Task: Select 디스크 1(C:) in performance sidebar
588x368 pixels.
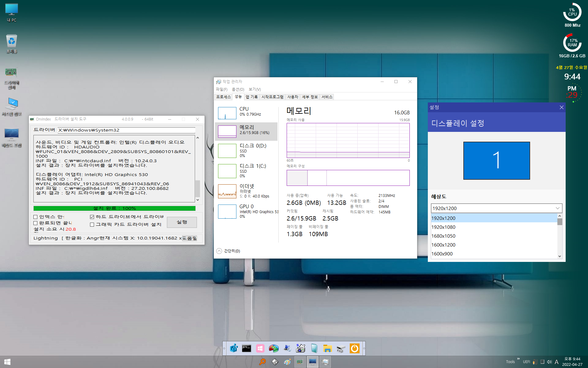Action: [246, 171]
